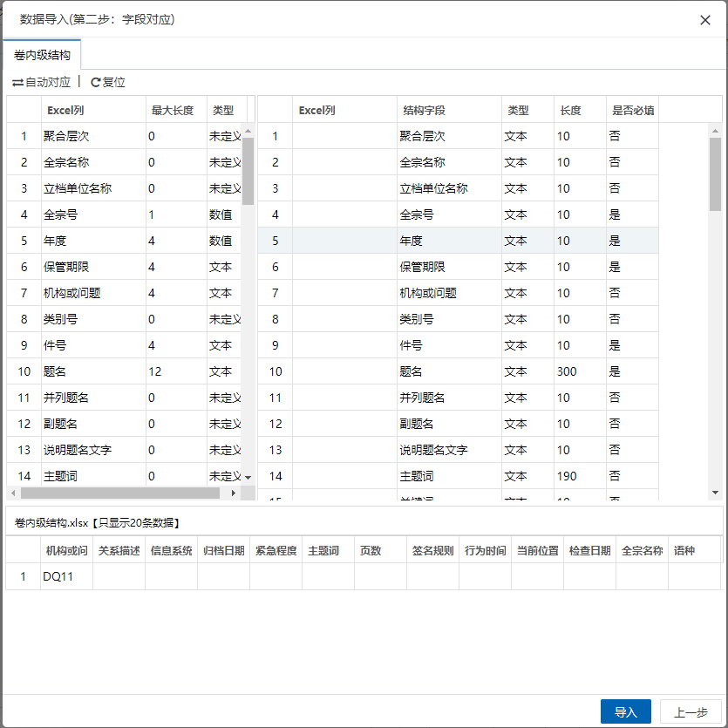The width and height of the screenshot is (728, 728).
Task: Click the 最大长度 column header
Action: [173, 111]
